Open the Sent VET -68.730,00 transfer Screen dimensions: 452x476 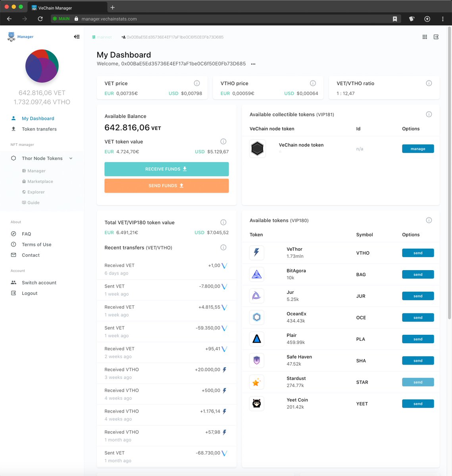(166, 457)
